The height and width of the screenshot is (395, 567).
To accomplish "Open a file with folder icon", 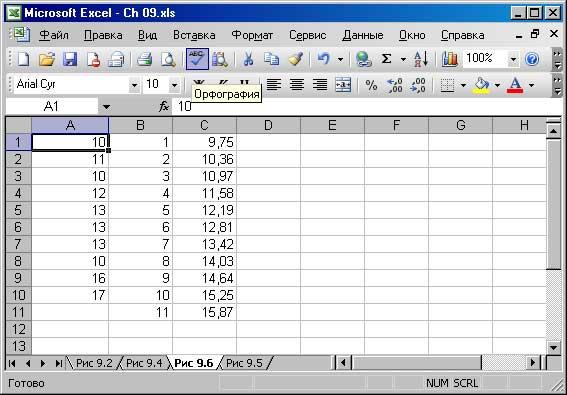I will point(47,59).
